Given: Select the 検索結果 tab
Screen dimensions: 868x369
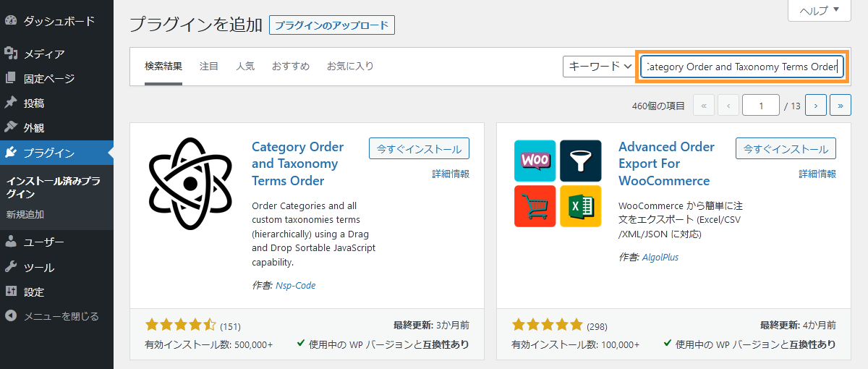Looking at the screenshot, I should pyautogui.click(x=163, y=66).
